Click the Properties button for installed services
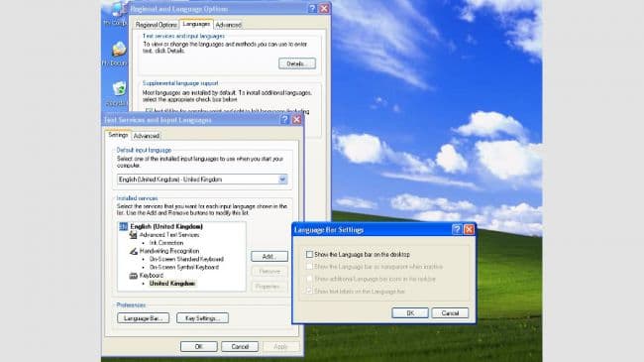Screen dimensions: 644x362 269,287
